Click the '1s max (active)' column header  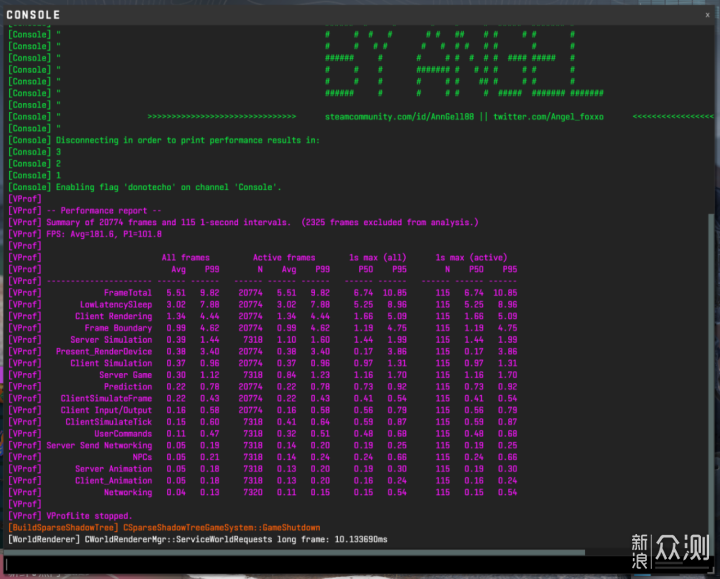pyautogui.click(x=471, y=257)
